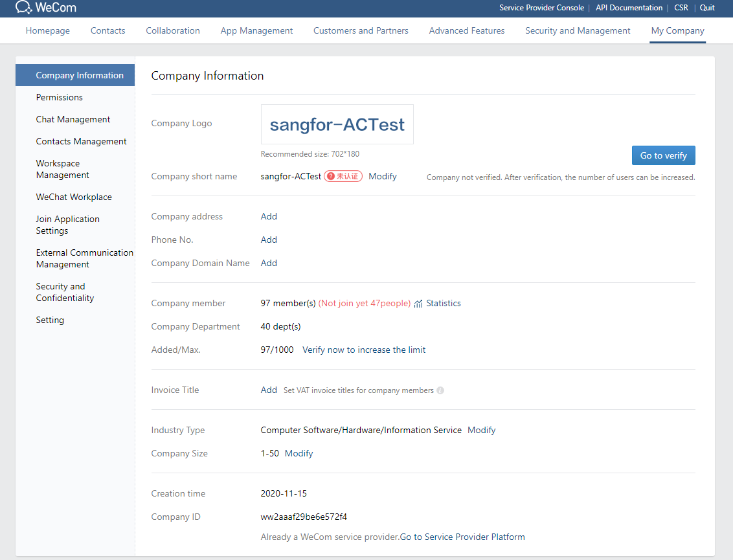Image resolution: width=733 pixels, height=560 pixels.
Task: Click the sangfor-ACTest company logo image
Action: coord(337,124)
